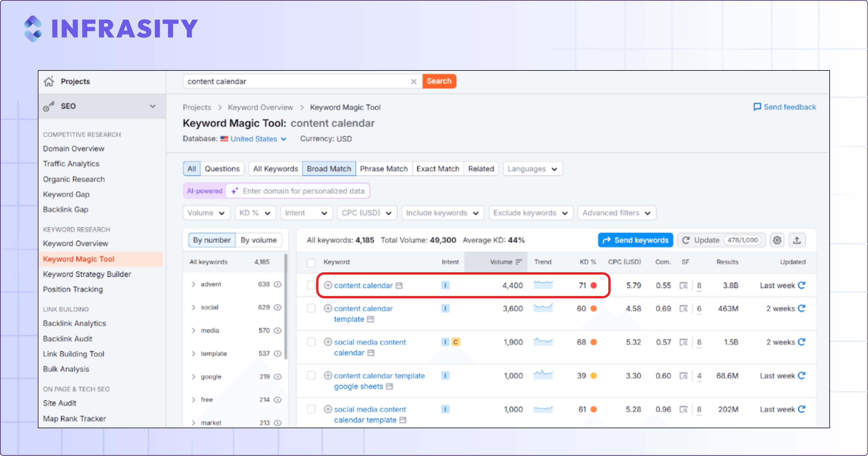This screenshot has height=456, width=868.
Task: Add 'social media content calendar template' plus icon
Action: 328,409
